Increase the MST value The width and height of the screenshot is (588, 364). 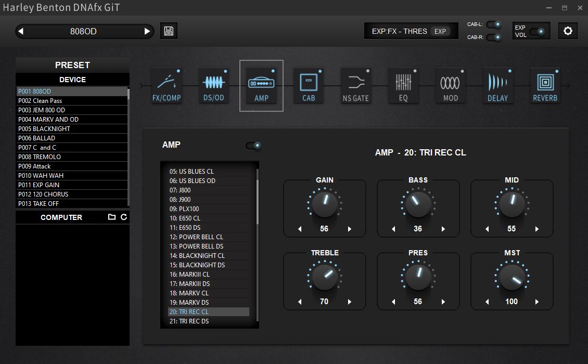point(537,302)
